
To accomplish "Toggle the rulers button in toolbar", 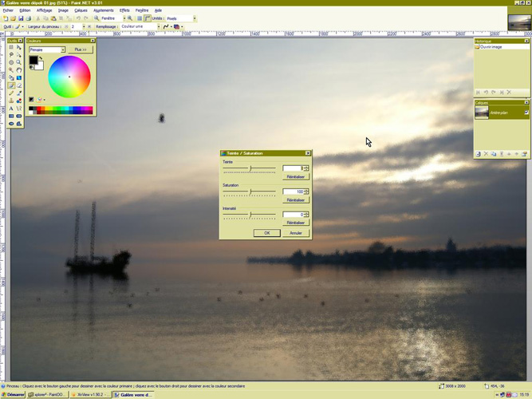I will click(x=148, y=18).
